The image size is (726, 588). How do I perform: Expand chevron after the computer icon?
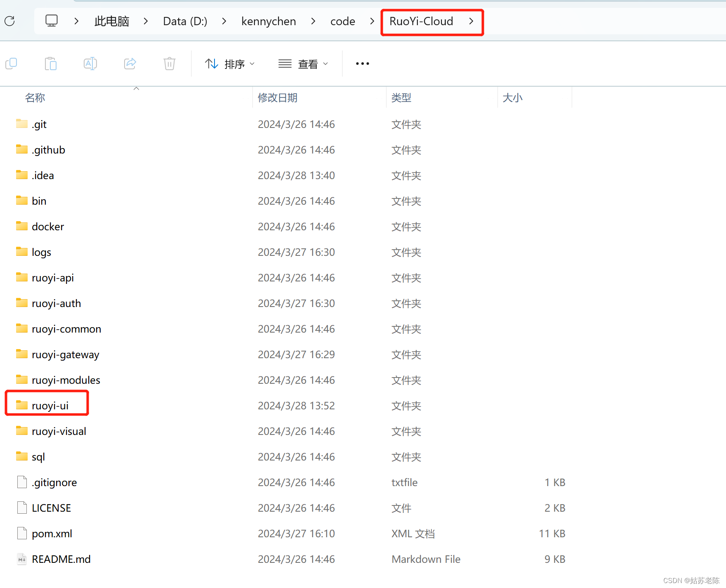pyautogui.click(x=76, y=21)
